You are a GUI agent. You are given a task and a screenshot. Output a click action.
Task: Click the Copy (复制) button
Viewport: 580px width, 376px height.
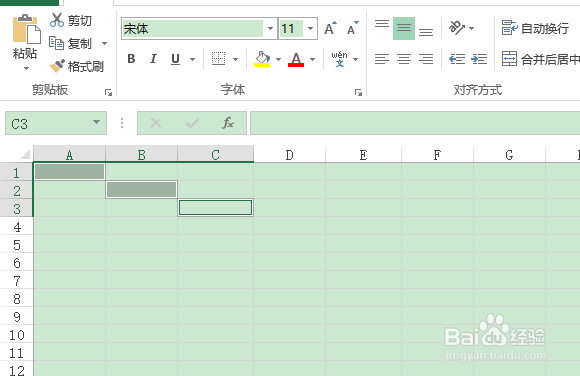(70, 43)
